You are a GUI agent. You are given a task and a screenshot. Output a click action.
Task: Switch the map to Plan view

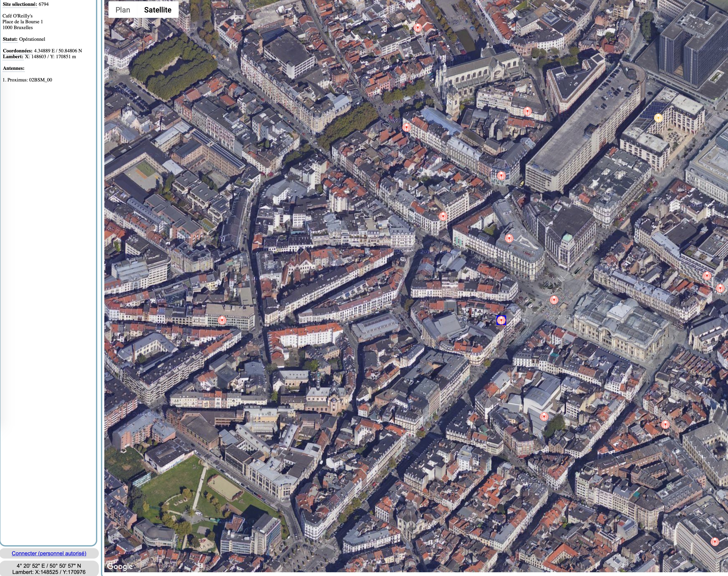pos(123,10)
